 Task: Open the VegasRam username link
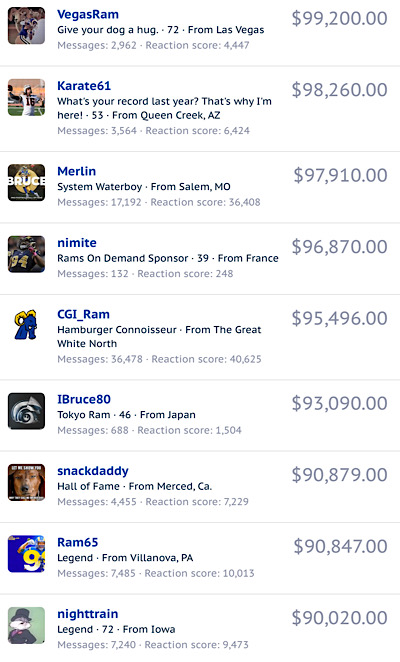(88, 14)
